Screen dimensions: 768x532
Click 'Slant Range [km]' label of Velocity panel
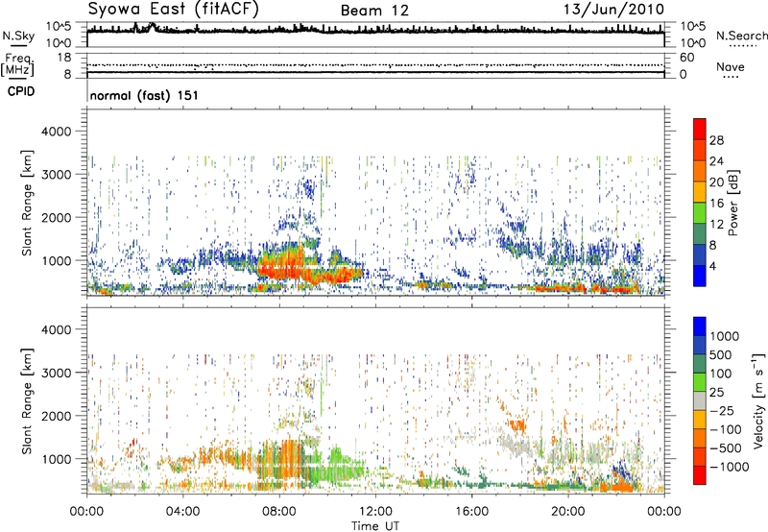click(27, 401)
